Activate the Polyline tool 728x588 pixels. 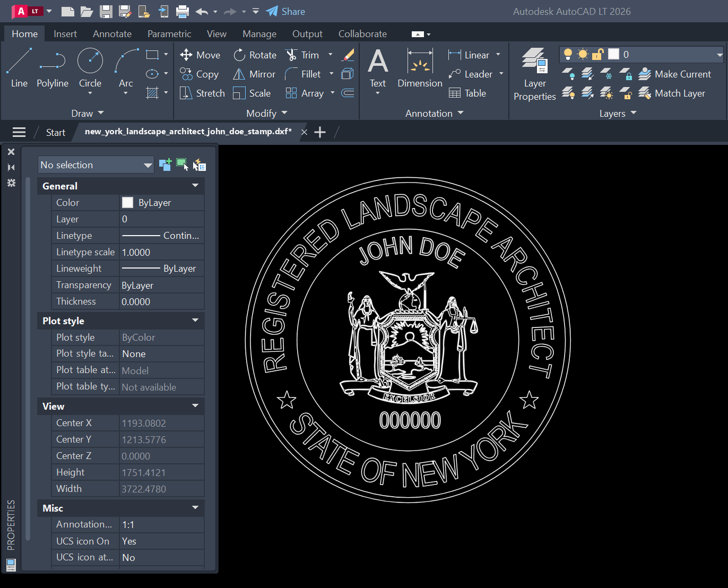pyautogui.click(x=53, y=68)
